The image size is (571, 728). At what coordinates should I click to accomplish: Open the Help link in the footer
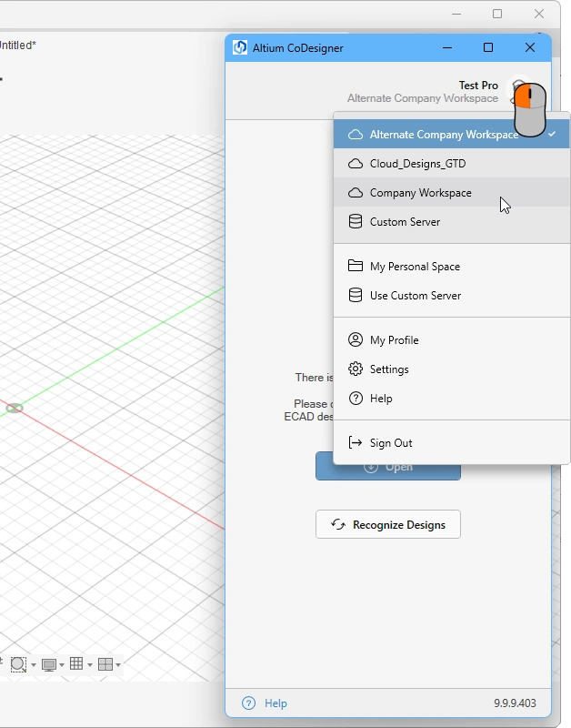[x=265, y=703]
